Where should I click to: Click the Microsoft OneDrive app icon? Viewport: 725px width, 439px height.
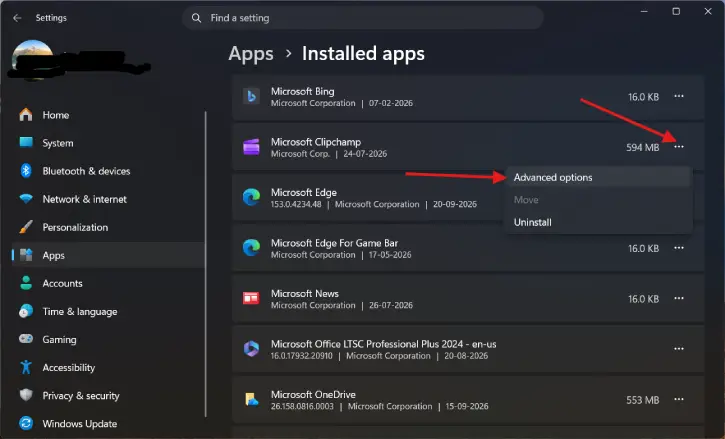click(x=252, y=399)
